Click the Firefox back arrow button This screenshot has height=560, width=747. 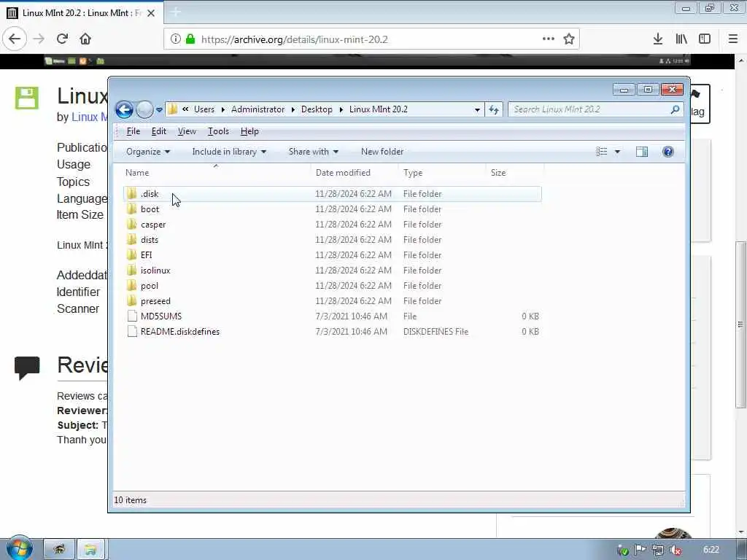click(15, 39)
